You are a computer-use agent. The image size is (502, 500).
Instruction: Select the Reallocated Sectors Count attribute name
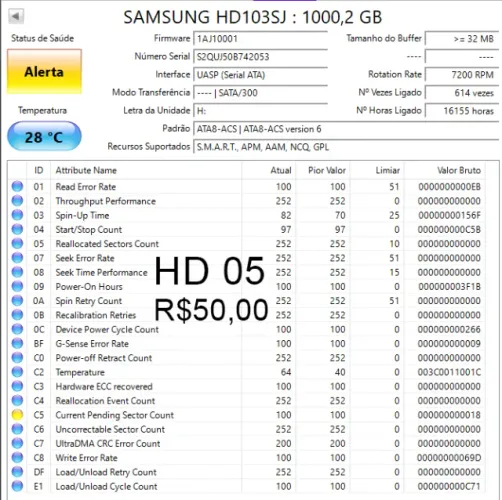[x=107, y=244]
